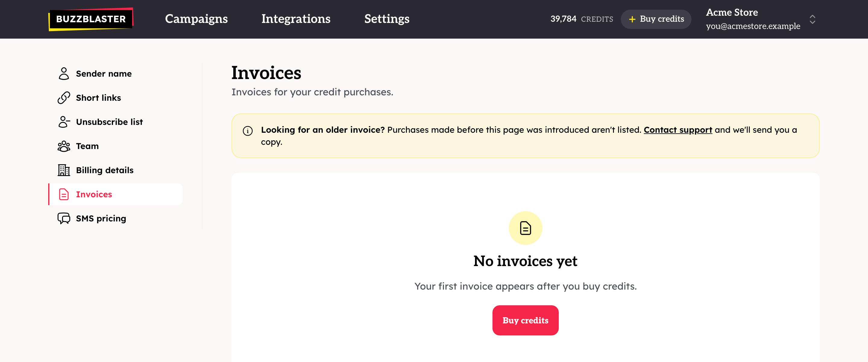
Task: Click the Invoices document icon in sidebar
Action: [x=64, y=194]
